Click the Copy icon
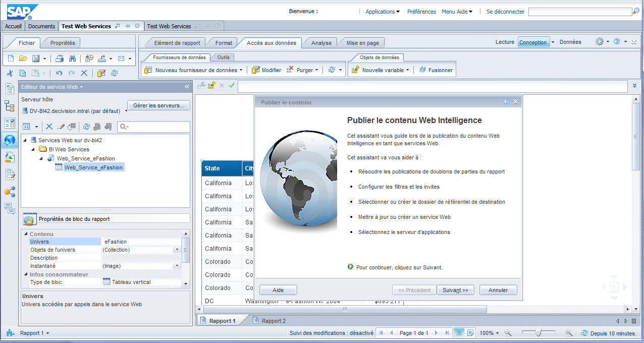The width and height of the screenshot is (644, 343). coord(22,73)
